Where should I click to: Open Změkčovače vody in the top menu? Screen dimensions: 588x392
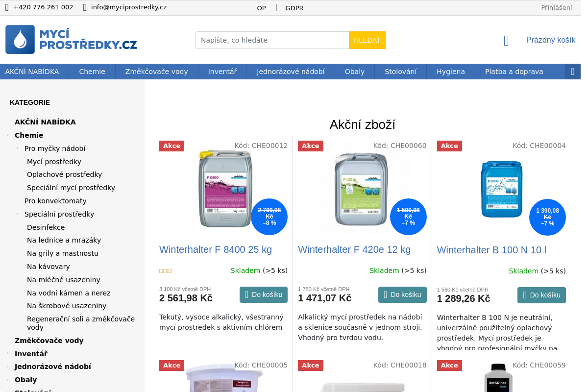[157, 72]
